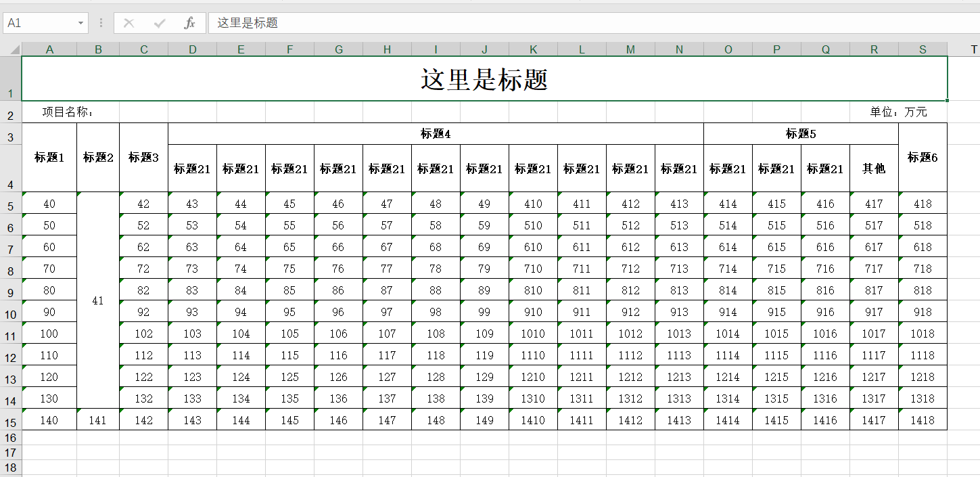This screenshot has width=980, height=477.
Task: Select the column B header
Action: [98, 49]
